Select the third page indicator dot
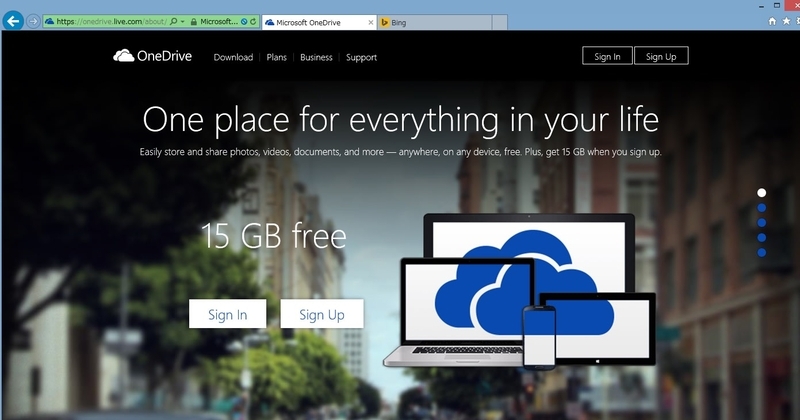 tap(762, 223)
